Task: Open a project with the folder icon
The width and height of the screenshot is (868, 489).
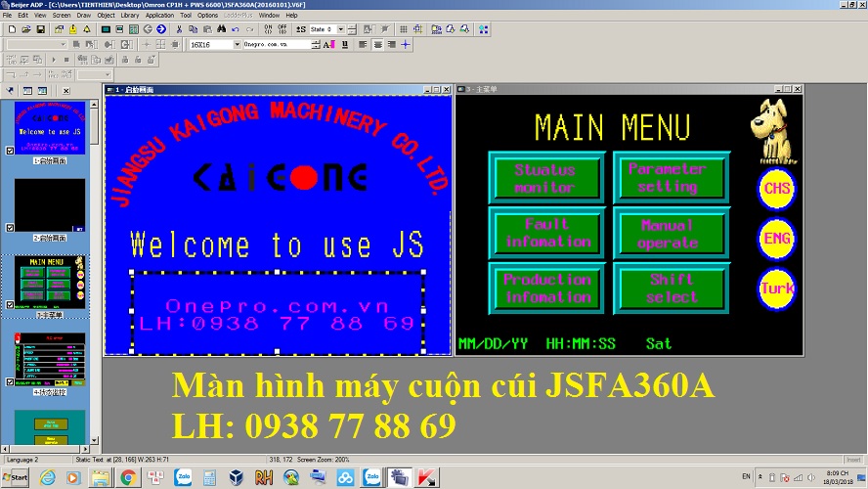Action: click(x=26, y=29)
